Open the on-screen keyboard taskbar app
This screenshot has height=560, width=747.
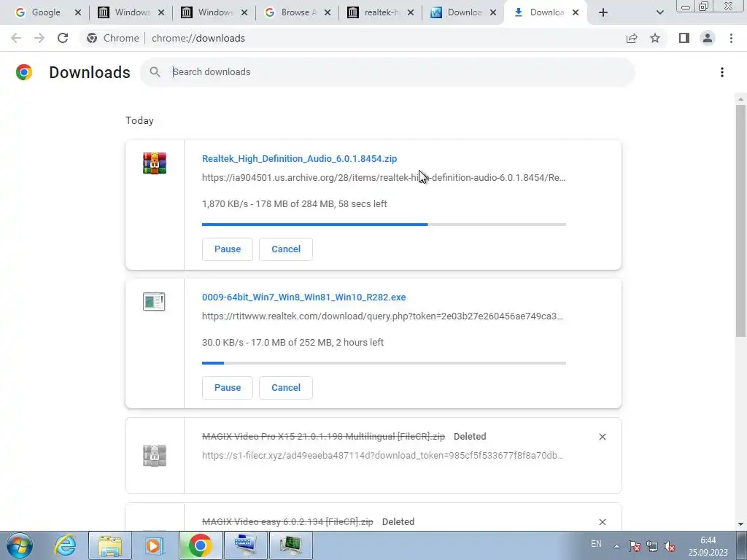tap(245, 545)
